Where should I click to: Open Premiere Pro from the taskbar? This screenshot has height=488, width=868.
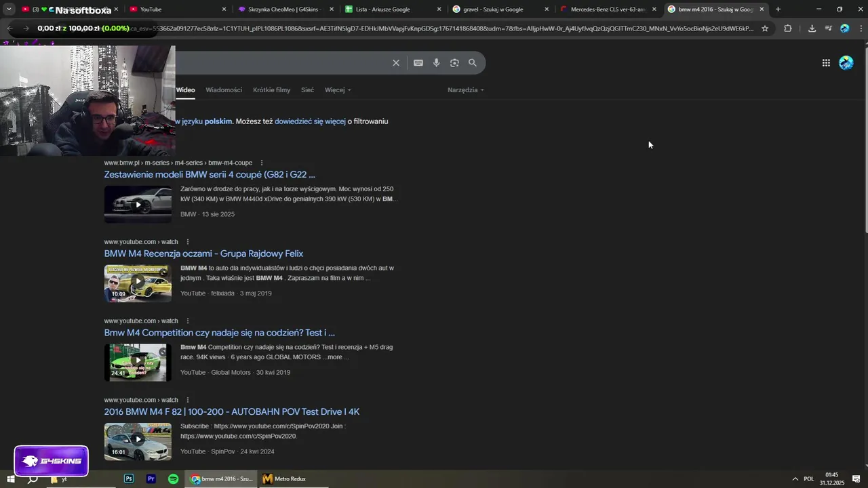pos(151,479)
